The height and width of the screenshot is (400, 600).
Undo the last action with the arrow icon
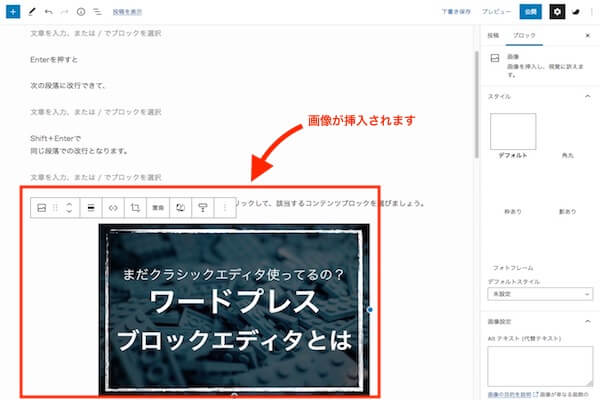pyautogui.click(x=48, y=12)
